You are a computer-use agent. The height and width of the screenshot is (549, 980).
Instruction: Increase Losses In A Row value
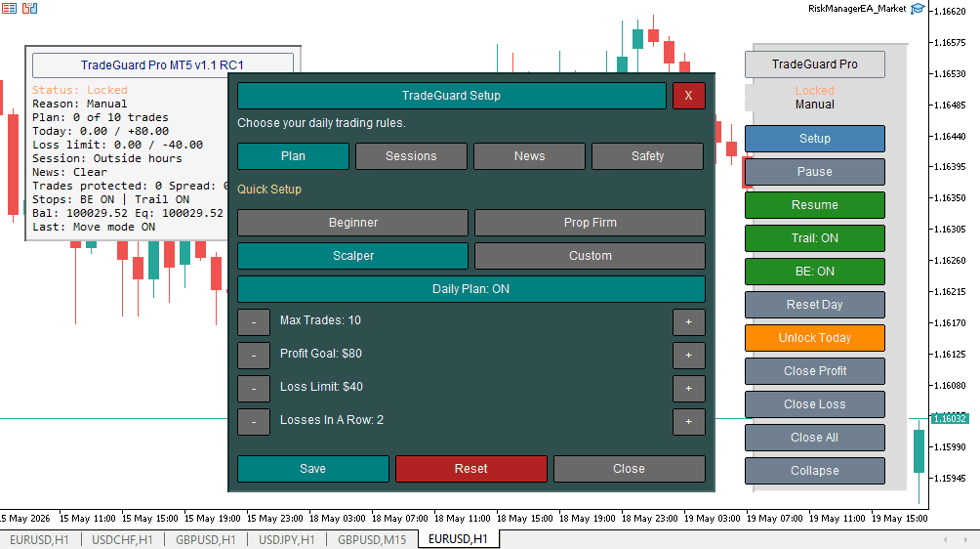tap(689, 421)
